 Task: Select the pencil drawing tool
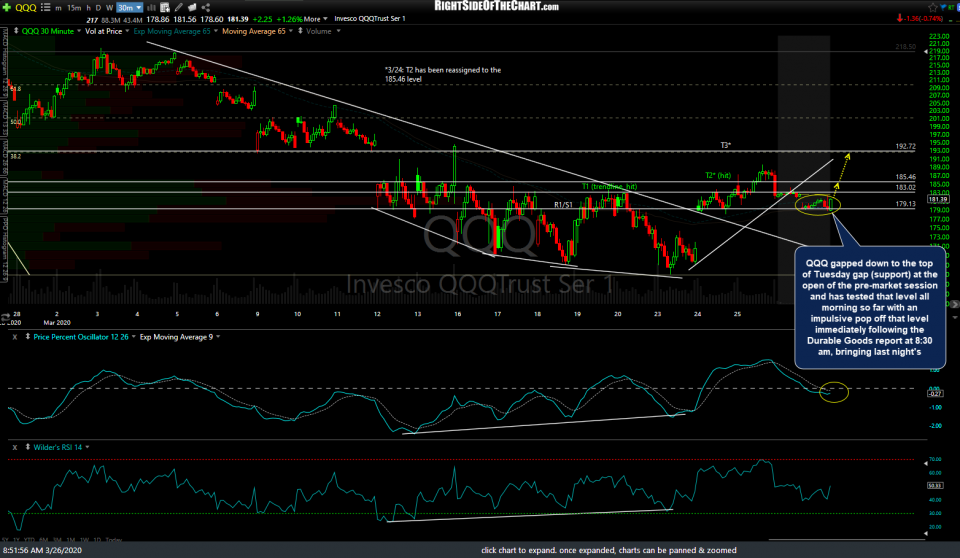coord(179,7)
